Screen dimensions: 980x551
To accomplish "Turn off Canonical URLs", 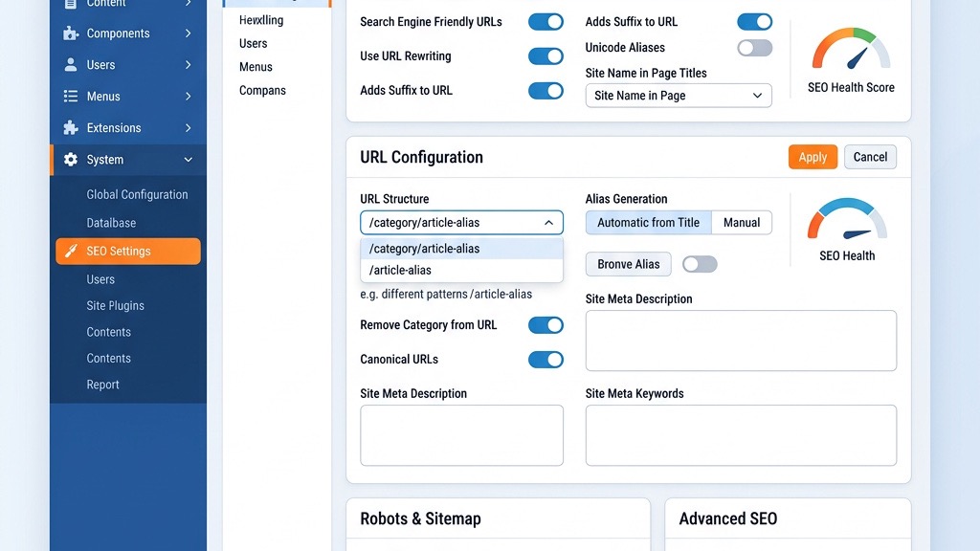I will (546, 360).
